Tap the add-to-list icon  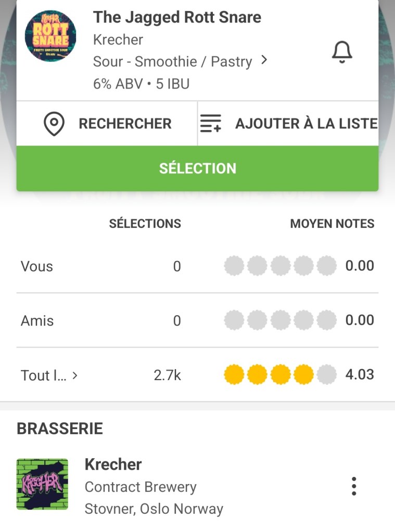click(x=211, y=124)
